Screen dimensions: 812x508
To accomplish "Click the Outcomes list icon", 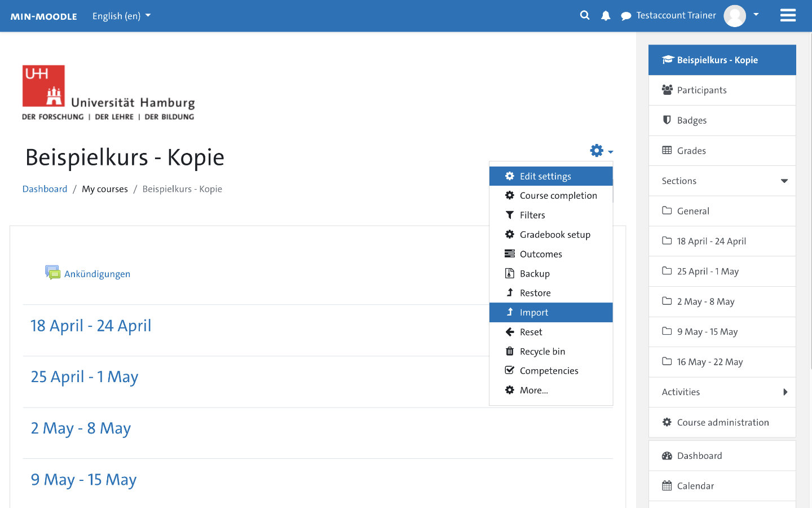I will (510, 254).
